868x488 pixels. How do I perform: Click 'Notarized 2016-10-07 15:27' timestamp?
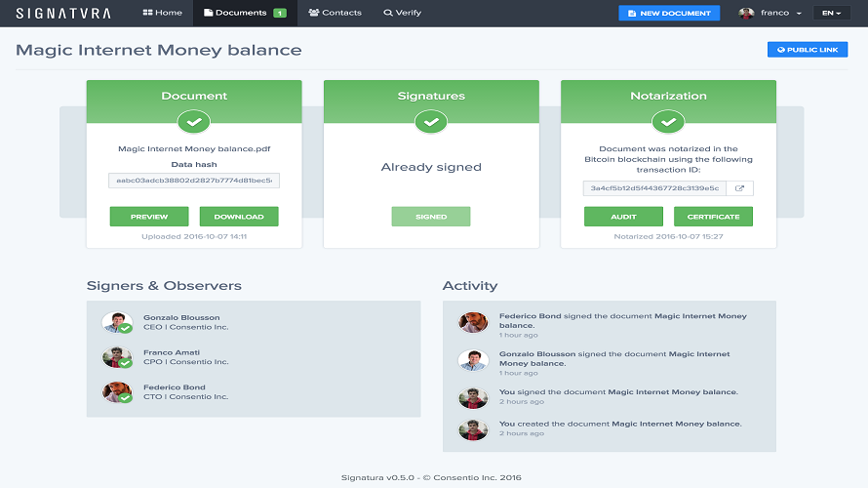point(668,236)
